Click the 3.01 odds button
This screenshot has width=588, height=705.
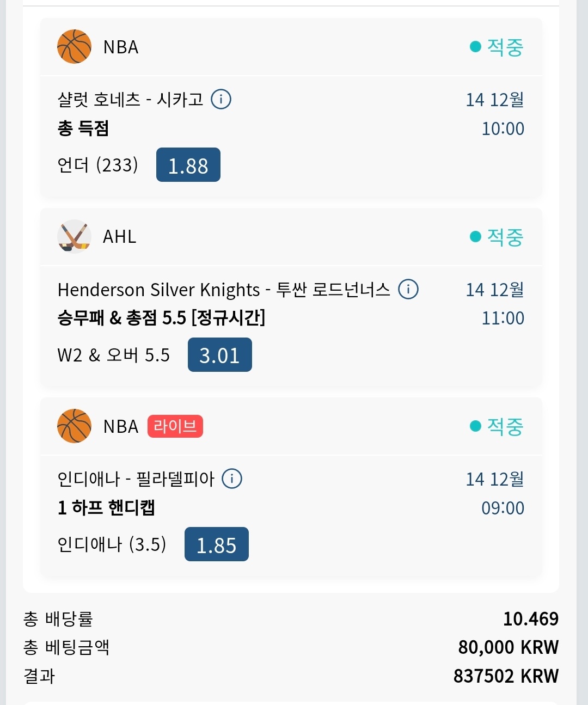(220, 355)
